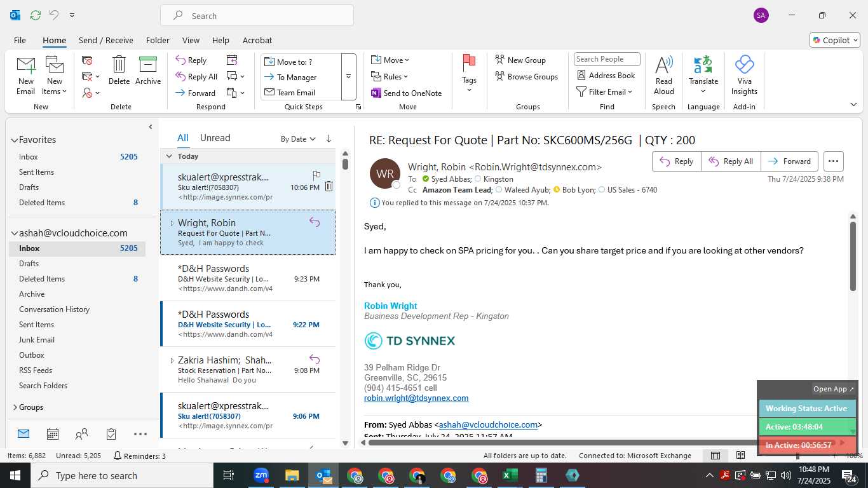Click Reply All in the reading pane
The width and height of the screenshot is (868, 488).
pos(731,161)
